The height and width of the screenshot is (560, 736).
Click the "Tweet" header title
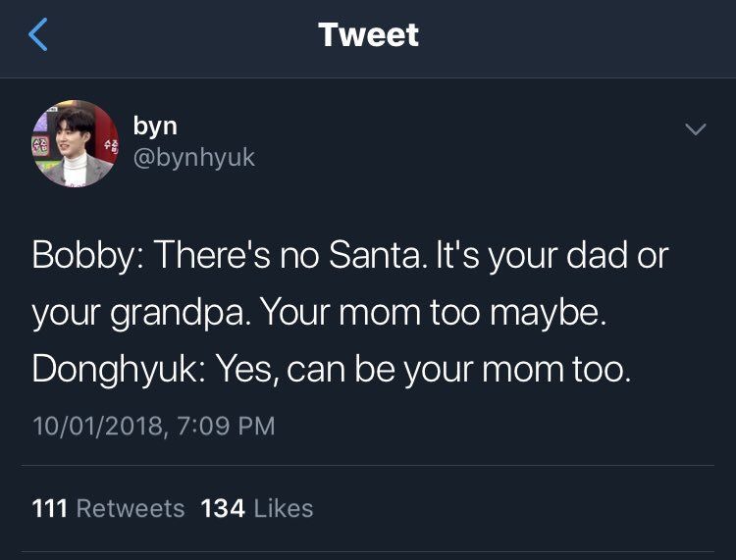click(368, 35)
